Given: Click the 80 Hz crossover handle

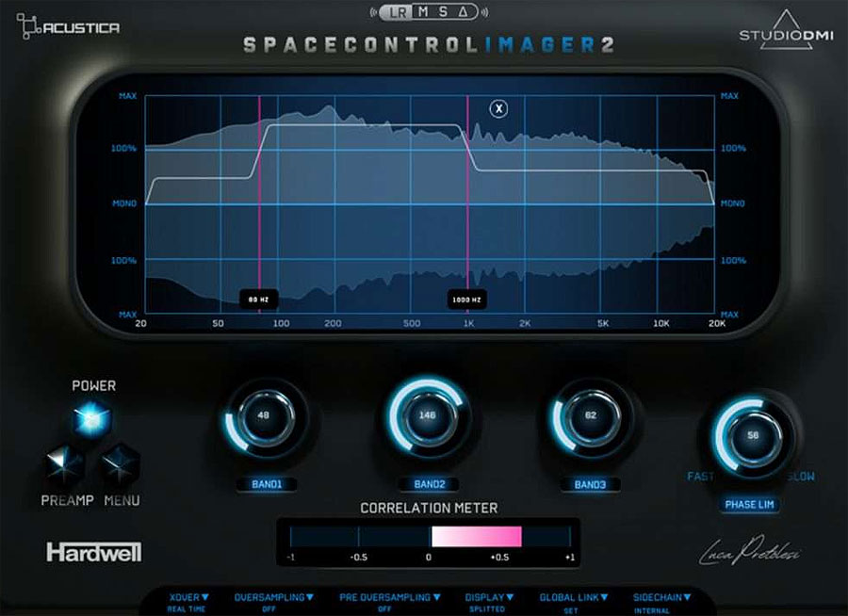Looking at the screenshot, I should point(258,300).
